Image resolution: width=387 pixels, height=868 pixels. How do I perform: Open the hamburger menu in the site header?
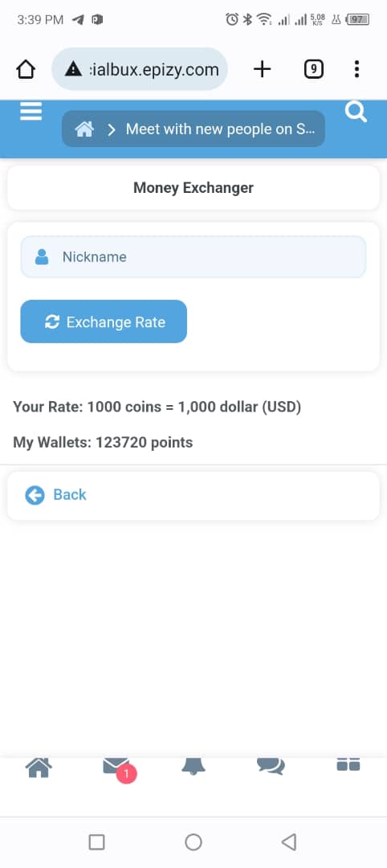click(31, 111)
